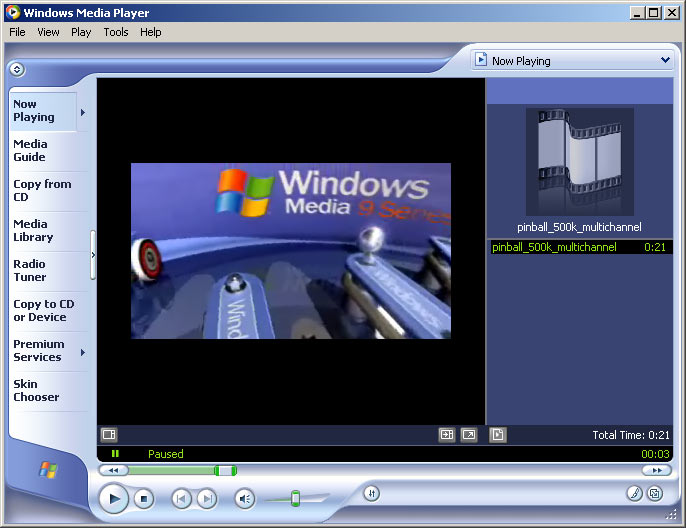Click the Windows logo in the bottom corner
686x528 pixels.
pyautogui.click(x=48, y=470)
